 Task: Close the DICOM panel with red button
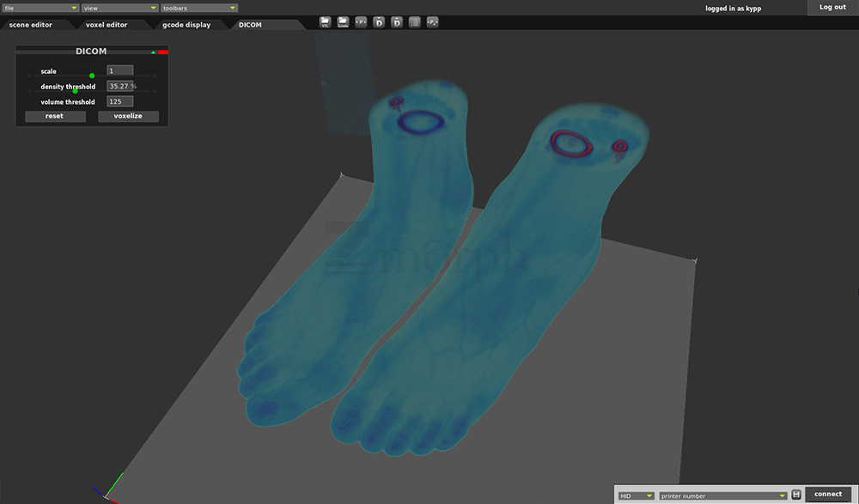pos(163,52)
